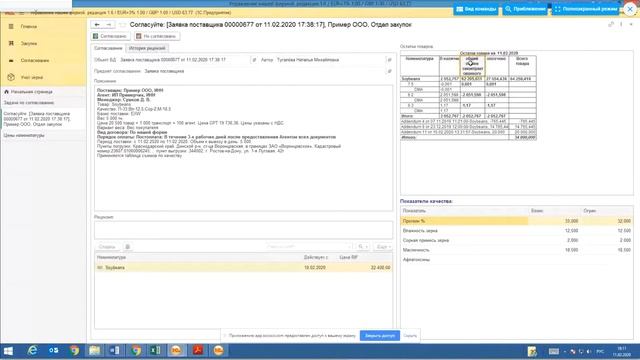Launch Internet Explorer from the taskbar
640x360 pixels.
coord(32,351)
